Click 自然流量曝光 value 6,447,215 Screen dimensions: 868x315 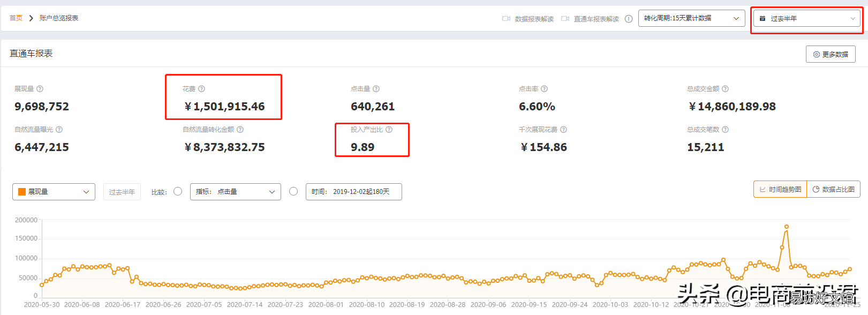click(x=42, y=147)
